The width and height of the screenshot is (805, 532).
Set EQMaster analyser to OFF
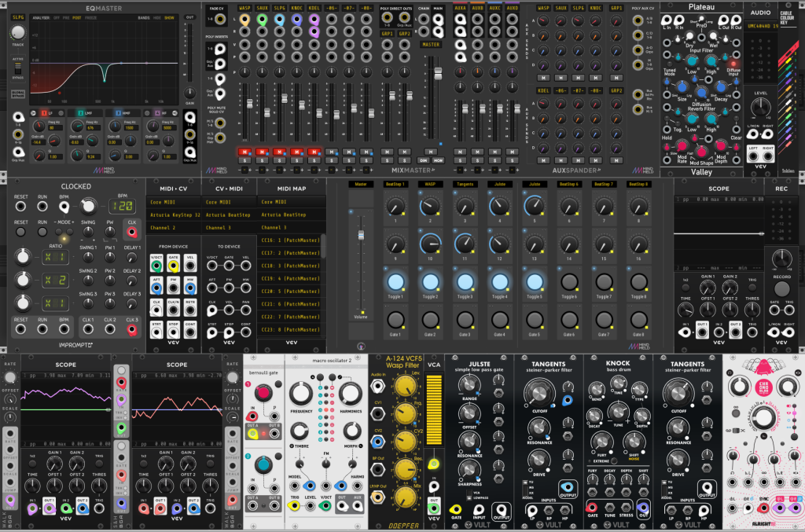click(x=57, y=18)
